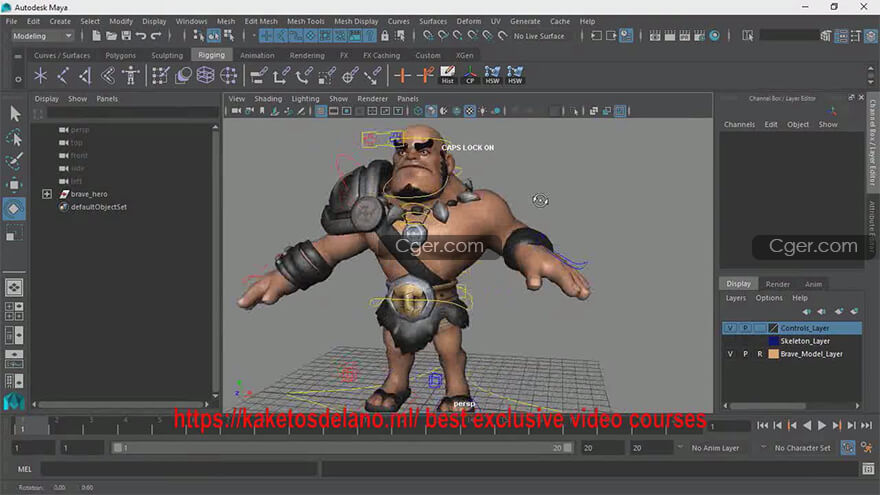Image resolution: width=880 pixels, height=495 pixels.
Task: Toggle reference R state of Brave_Model_Layer
Action: coord(759,354)
